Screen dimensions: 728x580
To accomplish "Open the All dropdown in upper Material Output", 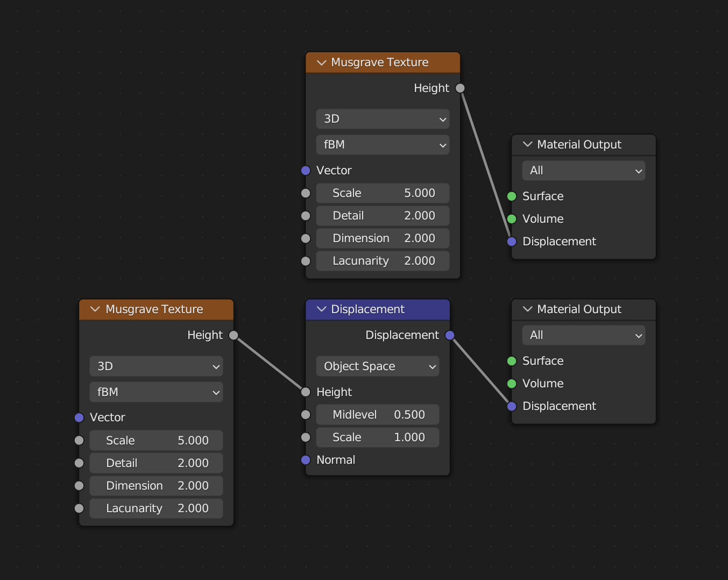I will coord(583,171).
